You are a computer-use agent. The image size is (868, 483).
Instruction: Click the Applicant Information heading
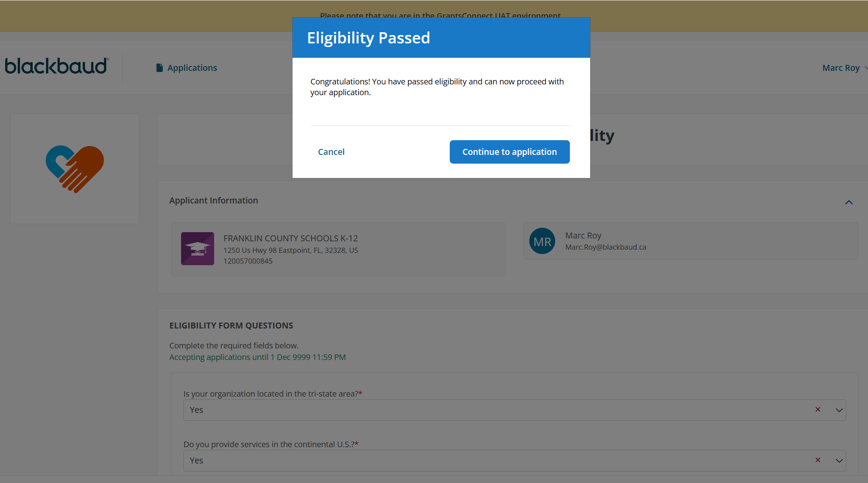click(x=214, y=201)
